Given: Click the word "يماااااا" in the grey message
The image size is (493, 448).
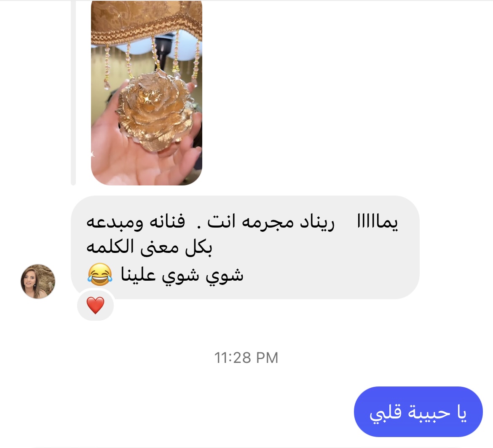Looking at the screenshot, I should point(378,222).
